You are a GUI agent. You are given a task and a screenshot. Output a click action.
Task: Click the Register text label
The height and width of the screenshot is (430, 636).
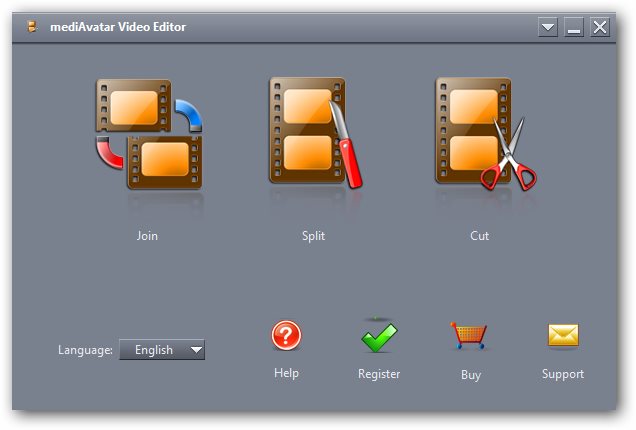click(379, 374)
